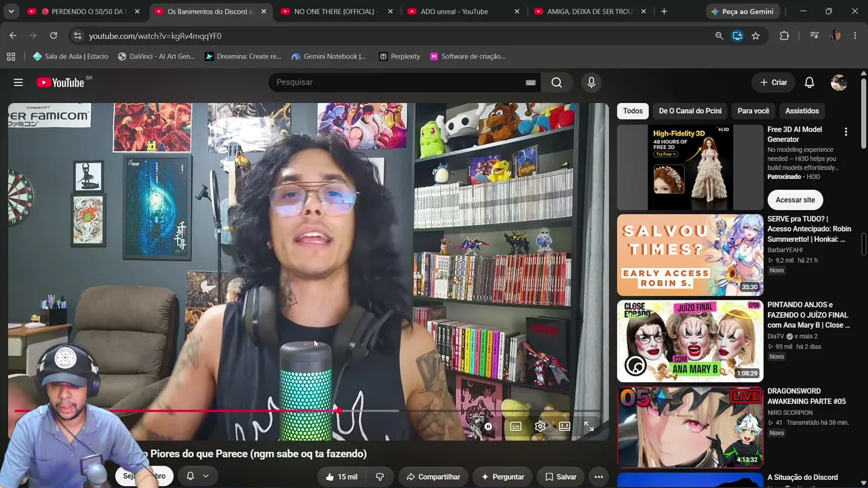Close the ADO unreal tab
868x488 pixels.
[517, 12]
